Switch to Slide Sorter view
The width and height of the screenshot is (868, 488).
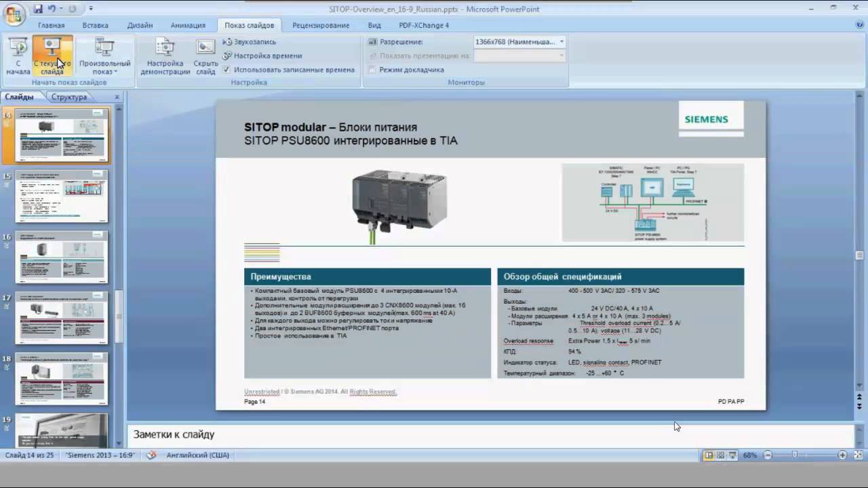pyautogui.click(x=720, y=455)
